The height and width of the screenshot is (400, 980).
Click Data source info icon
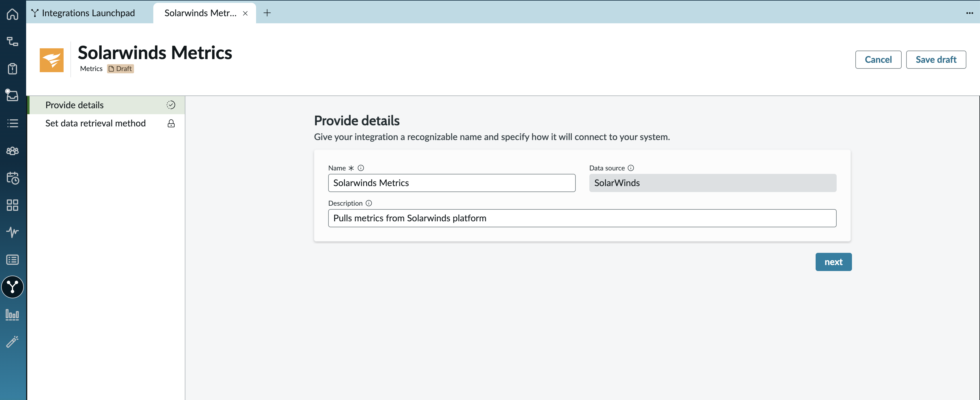tap(631, 168)
